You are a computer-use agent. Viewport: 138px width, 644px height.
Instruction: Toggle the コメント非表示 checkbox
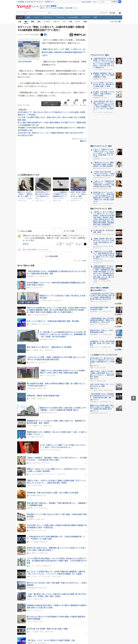[x=75, y=260]
